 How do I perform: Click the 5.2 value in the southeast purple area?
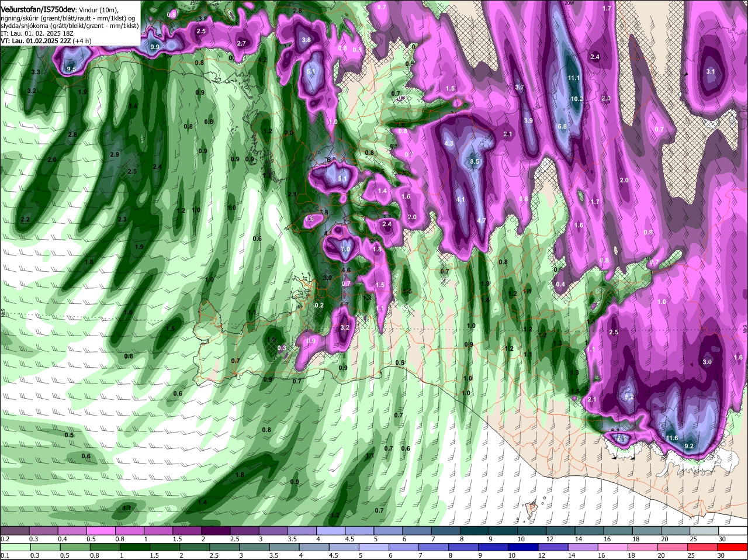630,397
